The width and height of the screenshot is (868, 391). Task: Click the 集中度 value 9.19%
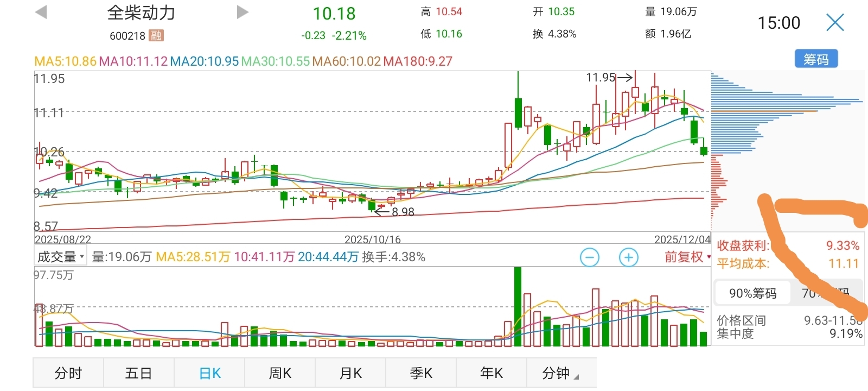click(x=846, y=333)
